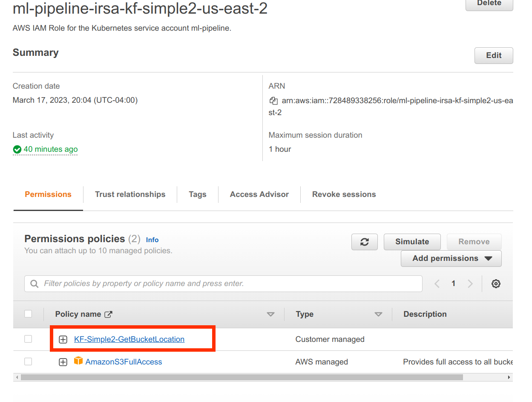Check the KF-Simple2-GetBucketLocation row checkbox

click(x=28, y=338)
